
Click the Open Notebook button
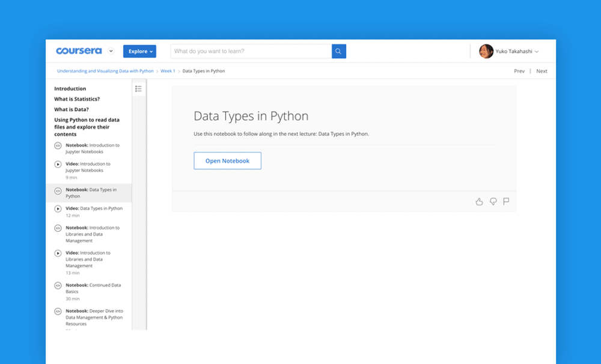(227, 160)
